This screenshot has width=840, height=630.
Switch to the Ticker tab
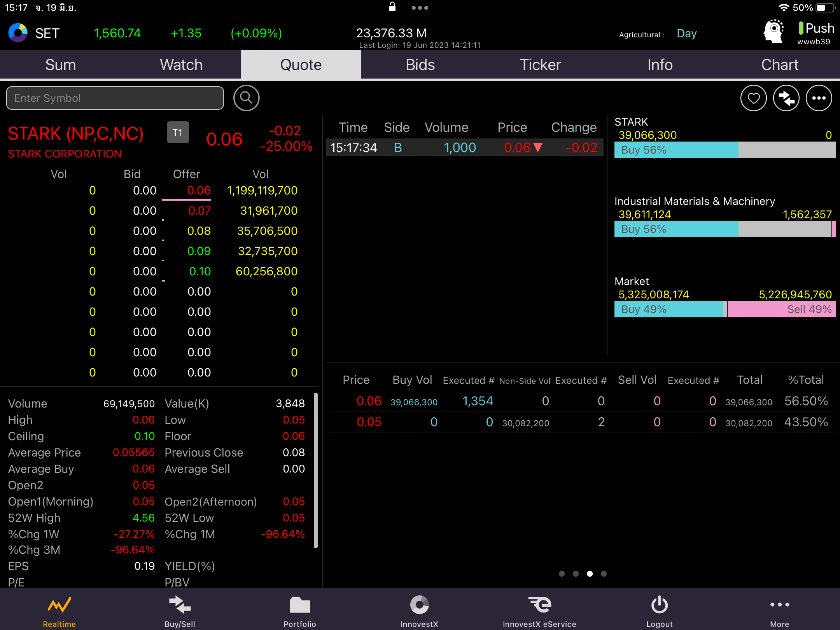point(540,65)
